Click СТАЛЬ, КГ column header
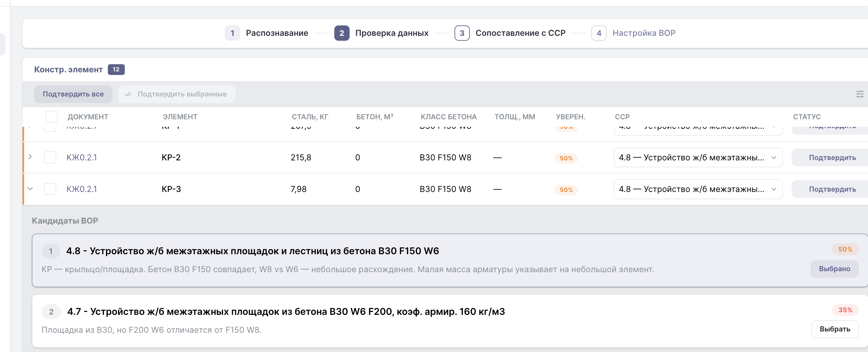 (x=310, y=117)
